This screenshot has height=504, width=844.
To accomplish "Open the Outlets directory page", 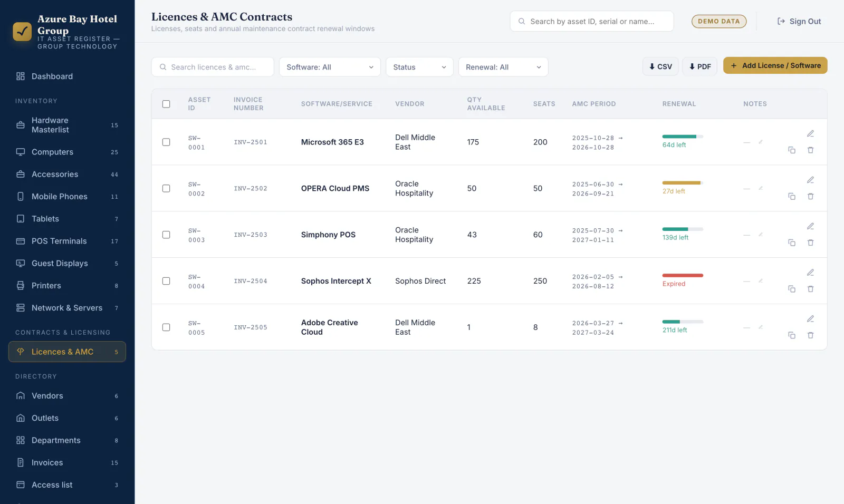I will (x=67, y=418).
